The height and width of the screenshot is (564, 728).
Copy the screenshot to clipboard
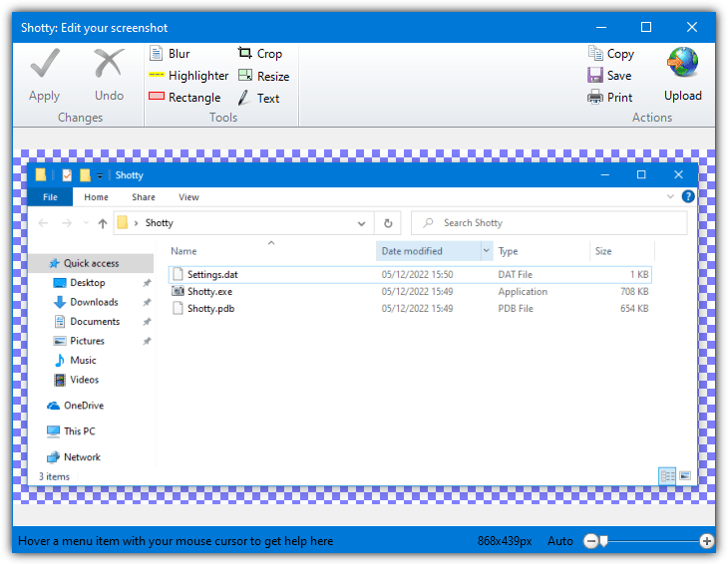pyautogui.click(x=610, y=54)
